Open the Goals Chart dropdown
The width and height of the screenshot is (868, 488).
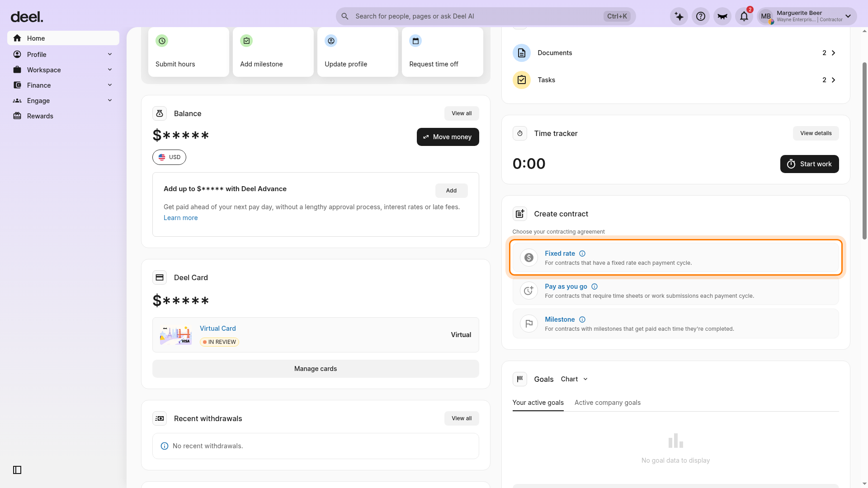(x=574, y=379)
